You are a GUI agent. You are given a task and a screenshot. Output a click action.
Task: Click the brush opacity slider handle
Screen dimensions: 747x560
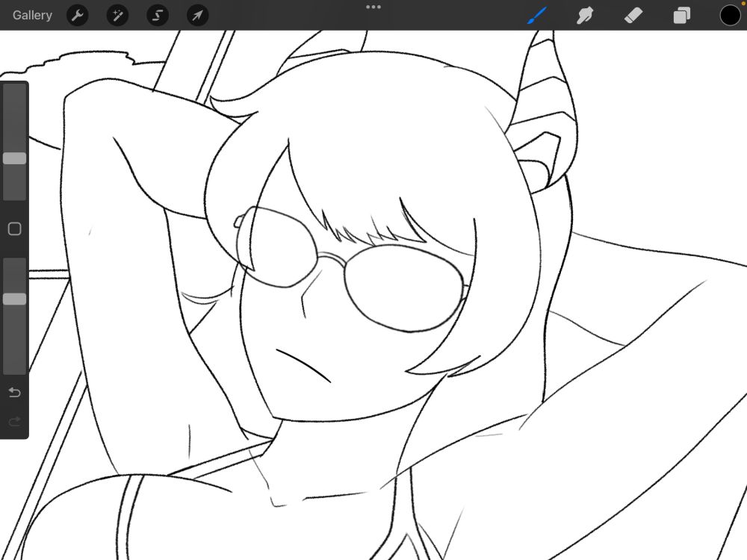pyautogui.click(x=14, y=299)
